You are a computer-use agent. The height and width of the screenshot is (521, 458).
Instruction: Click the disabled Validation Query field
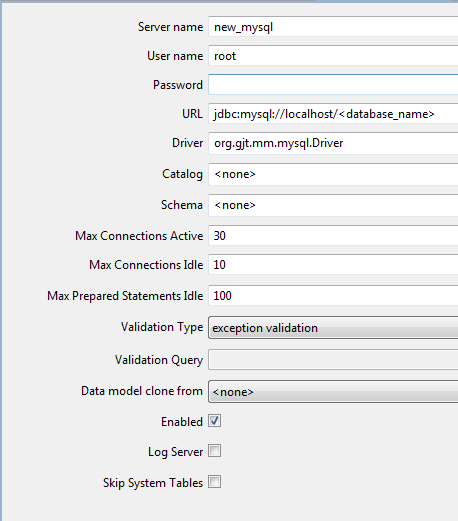pos(333,360)
